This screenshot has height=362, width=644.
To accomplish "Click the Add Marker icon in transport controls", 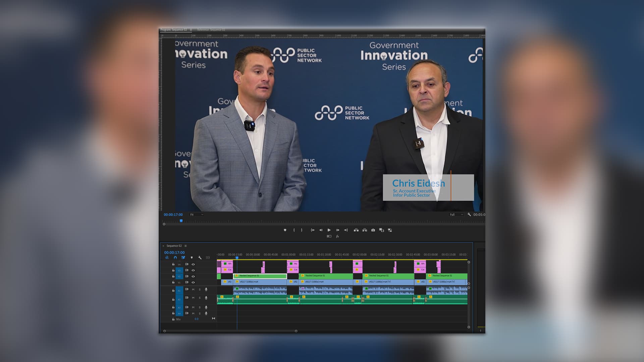I will [285, 230].
